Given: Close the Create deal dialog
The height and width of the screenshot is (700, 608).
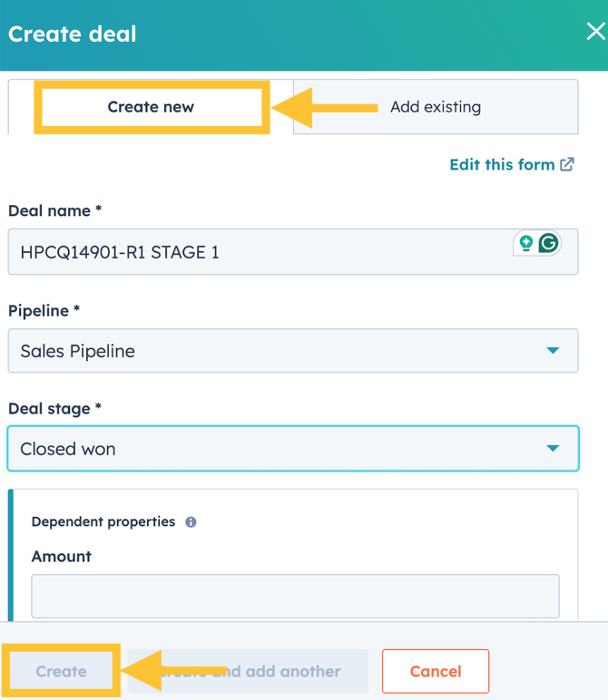Looking at the screenshot, I should (595, 32).
